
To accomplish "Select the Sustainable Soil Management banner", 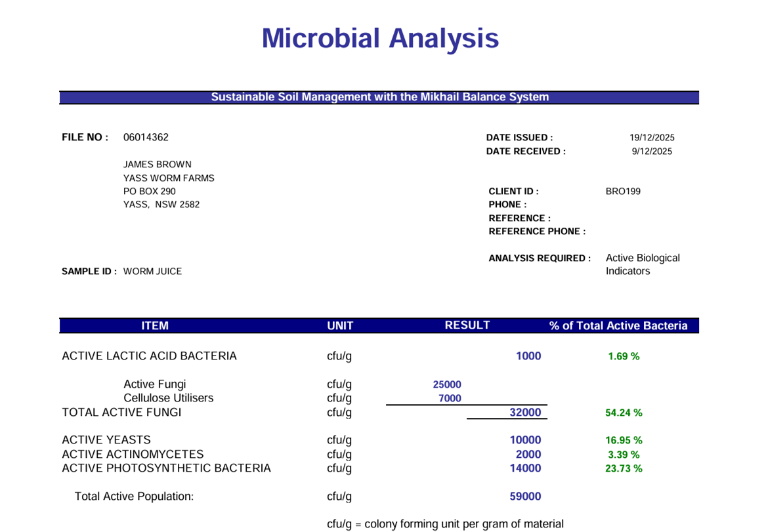I will click(379, 96).
